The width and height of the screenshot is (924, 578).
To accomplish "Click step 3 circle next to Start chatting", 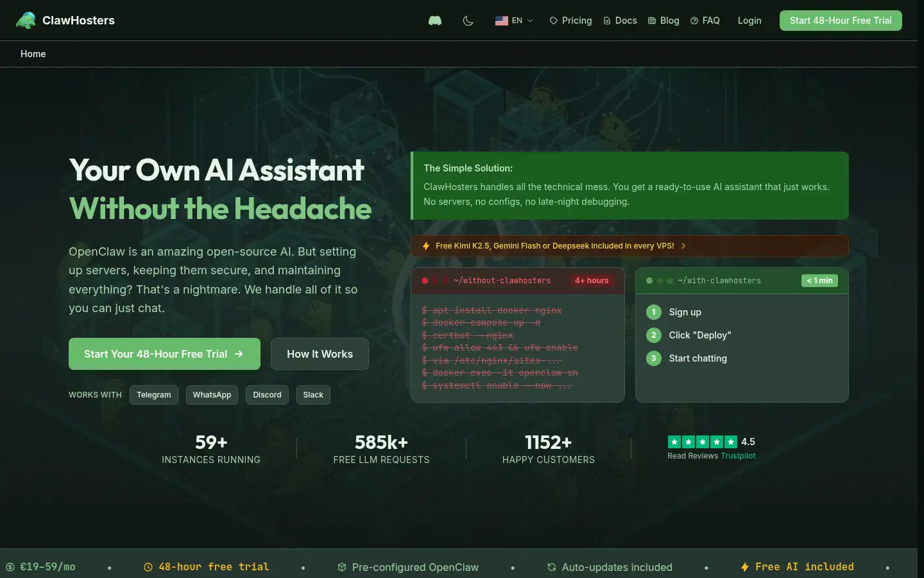I will pyautogui.click(x=653, y=358).
